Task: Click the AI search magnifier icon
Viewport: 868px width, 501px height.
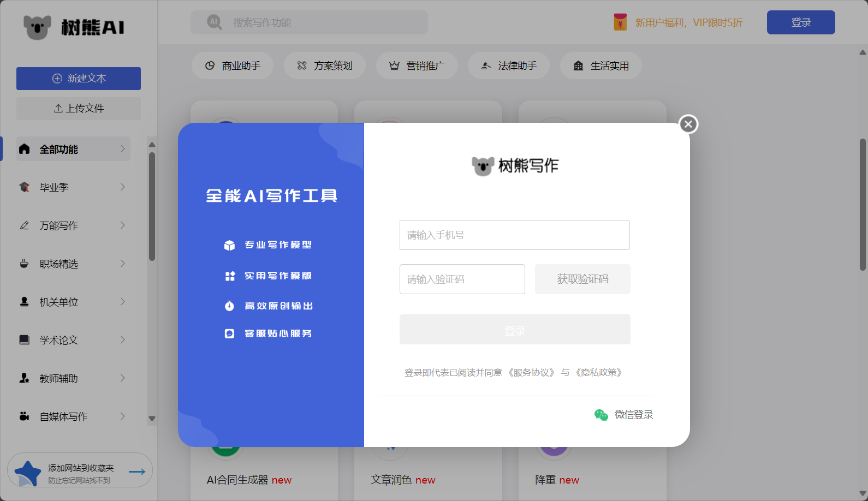Action: tap(215, 22)
